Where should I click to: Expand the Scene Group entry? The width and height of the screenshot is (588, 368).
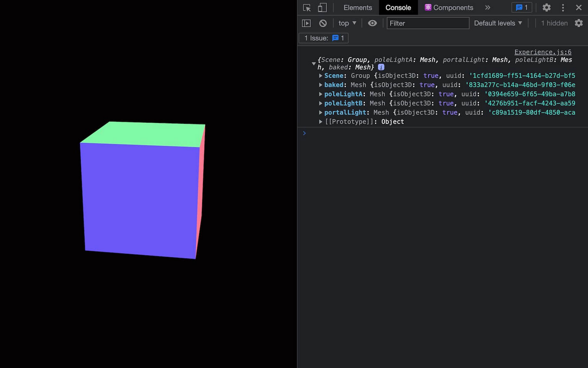(x=321, y=76)
